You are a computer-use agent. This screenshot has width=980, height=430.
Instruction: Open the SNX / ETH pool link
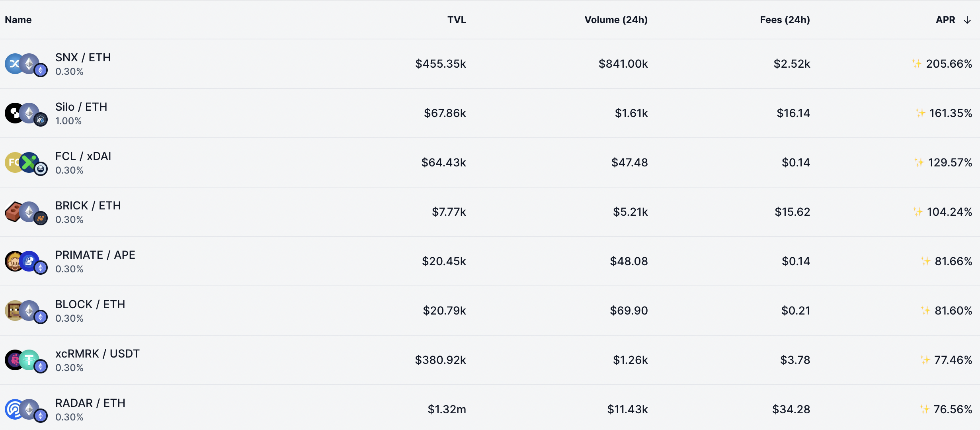[x=83, y=57]
